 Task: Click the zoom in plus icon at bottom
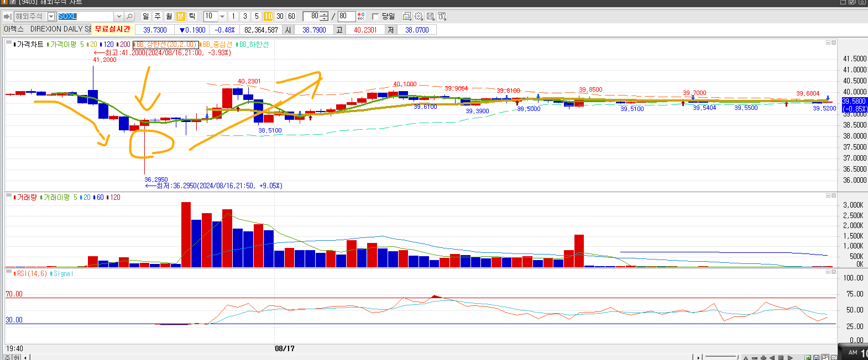click(x=764, y=357)
